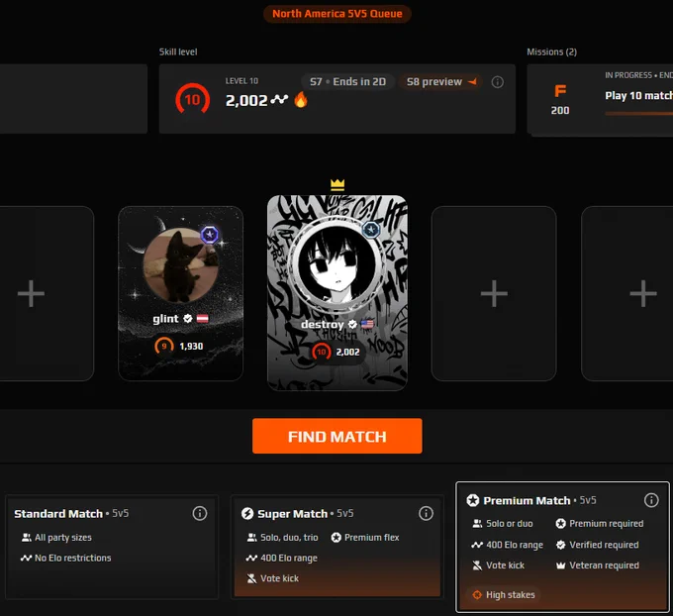Open destroy's anime avatar
The image size is (673, 616).
click(337, 262)
